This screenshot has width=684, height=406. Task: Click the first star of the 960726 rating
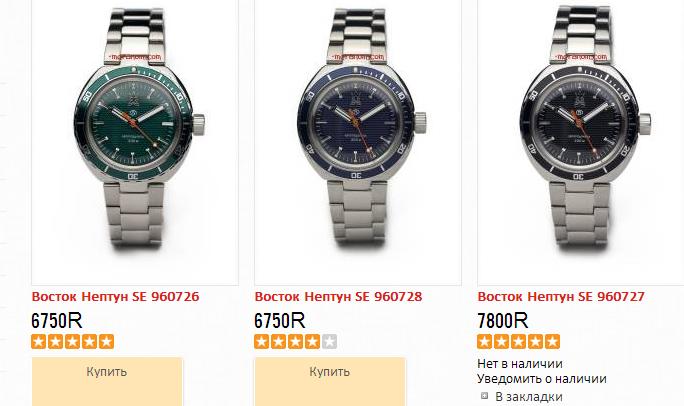click(x=39, y=341)
